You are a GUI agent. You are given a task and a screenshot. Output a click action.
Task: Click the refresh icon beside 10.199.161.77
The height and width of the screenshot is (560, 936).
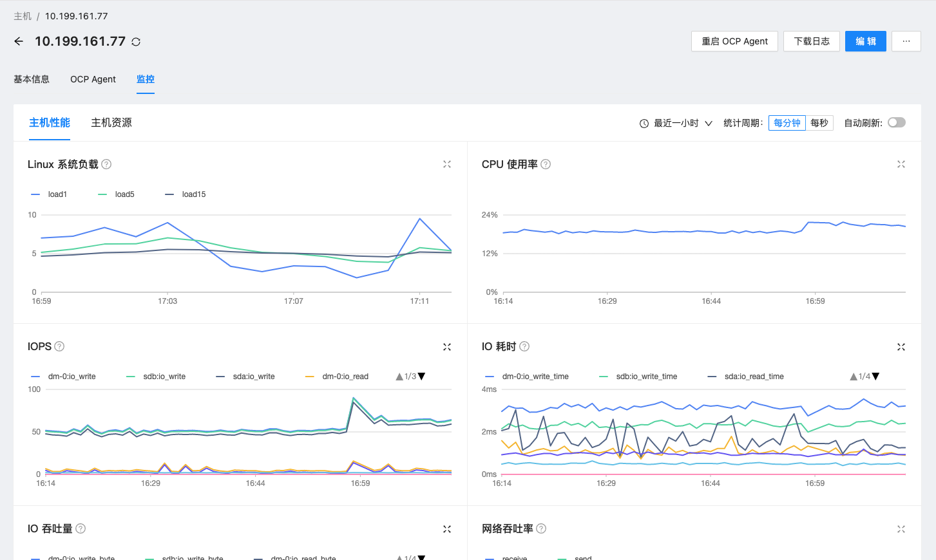pyautogui.click(x=136, y=42)
